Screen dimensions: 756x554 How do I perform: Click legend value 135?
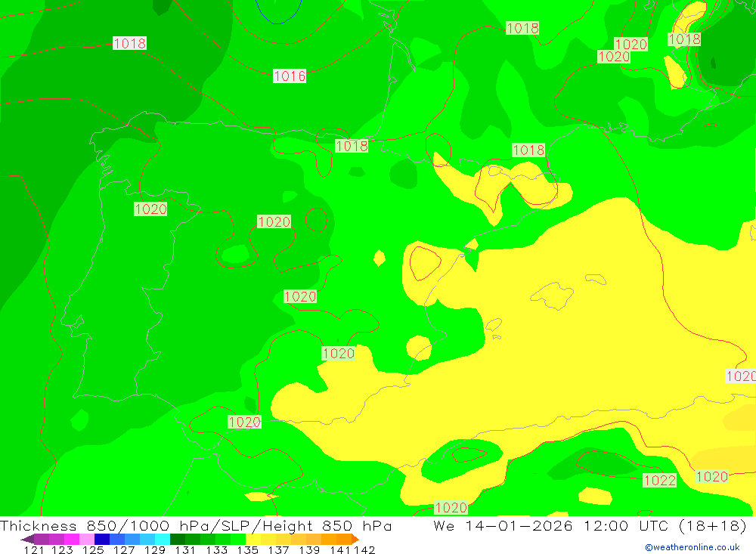247,550
